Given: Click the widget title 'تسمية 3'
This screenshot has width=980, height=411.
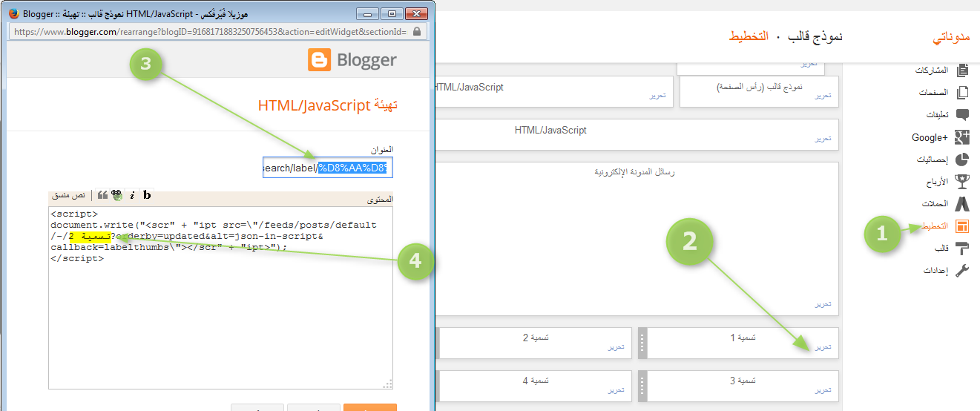Looking at the screenshot, I should tap(743, 381).
